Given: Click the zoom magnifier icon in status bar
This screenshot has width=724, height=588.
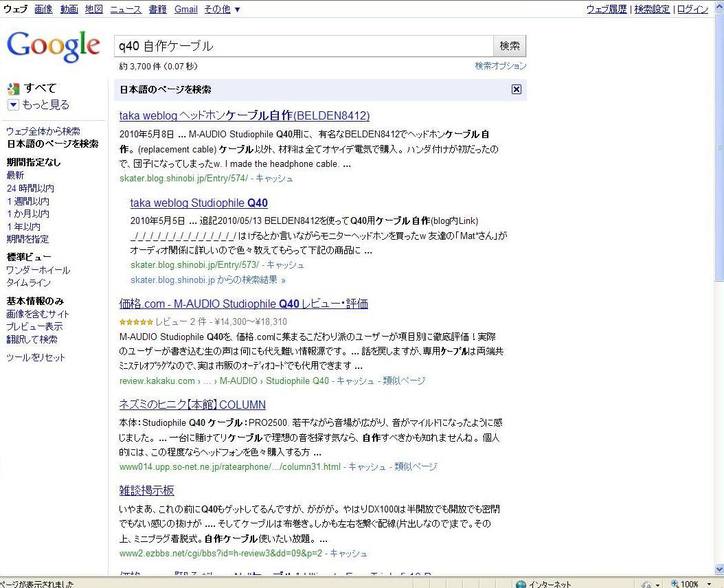Looking at the screenshot, I should (x=675, y=584).
